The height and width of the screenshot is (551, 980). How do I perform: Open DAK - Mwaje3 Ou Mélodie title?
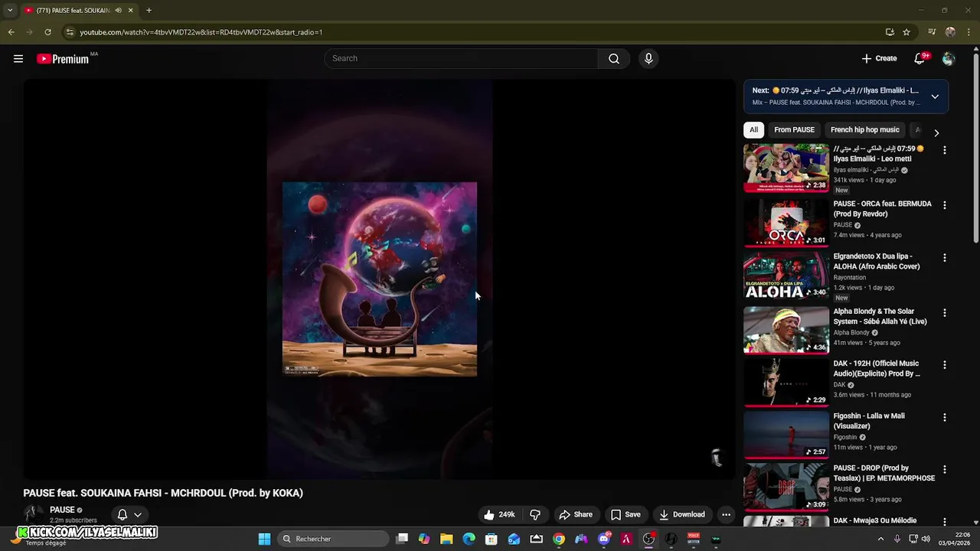click(874, 520)
